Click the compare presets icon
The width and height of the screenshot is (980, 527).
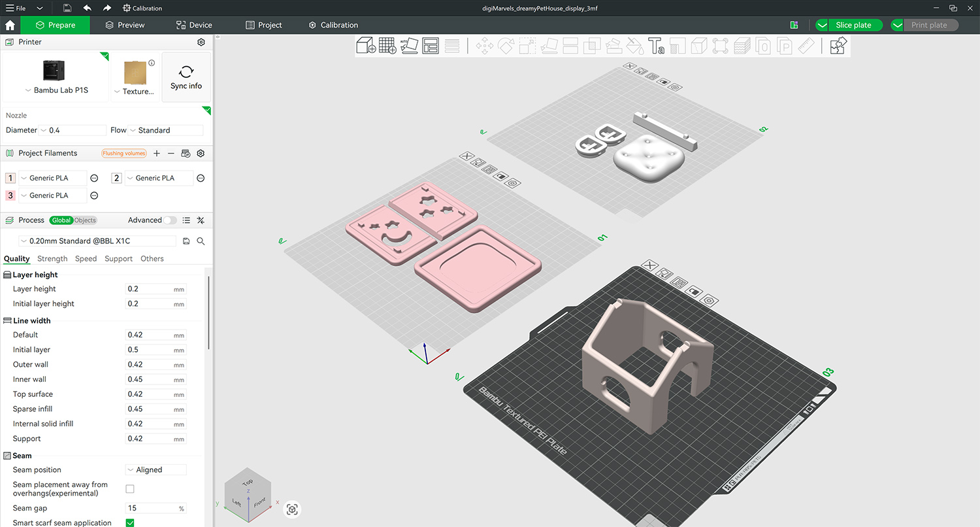coord(201,220)
